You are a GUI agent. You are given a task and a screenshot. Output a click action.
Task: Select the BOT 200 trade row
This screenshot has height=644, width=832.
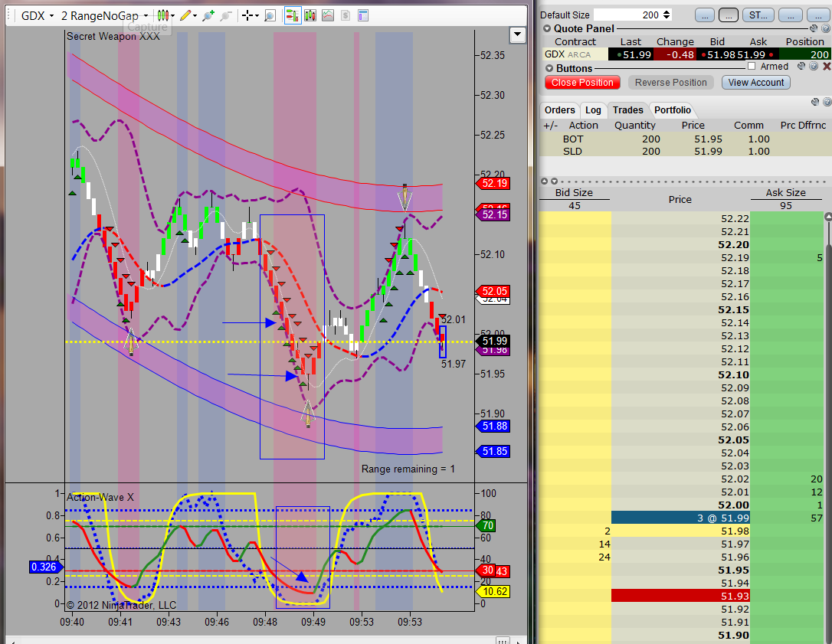(685, 139)
